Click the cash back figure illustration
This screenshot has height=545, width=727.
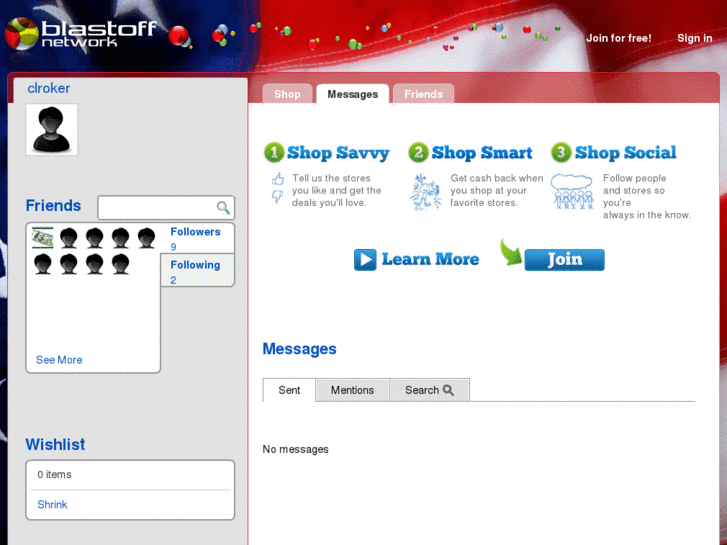tap(425, 192)
